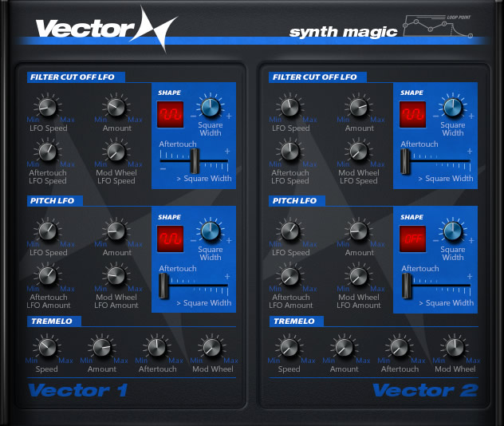This screenshot has height=426, width=504.
Task: Click Vector 1 Pitch LFO Square Width knob
Action: [x=211, y=231]
